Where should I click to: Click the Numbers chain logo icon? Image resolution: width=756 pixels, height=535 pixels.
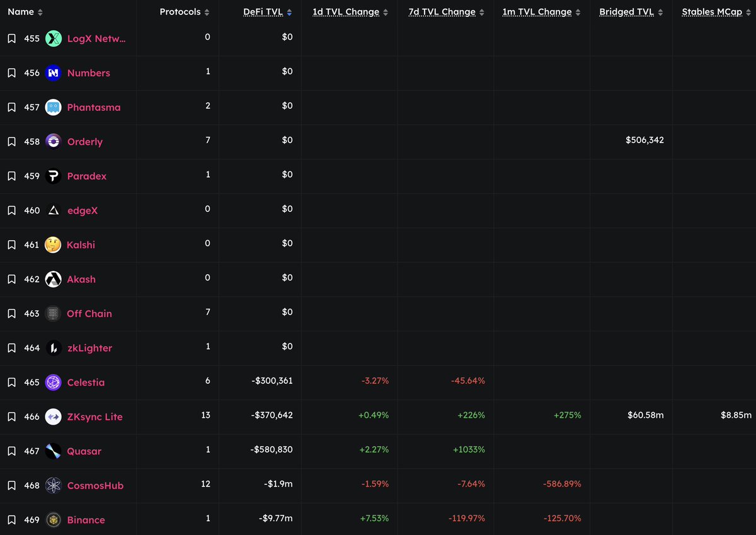(54, 73)
